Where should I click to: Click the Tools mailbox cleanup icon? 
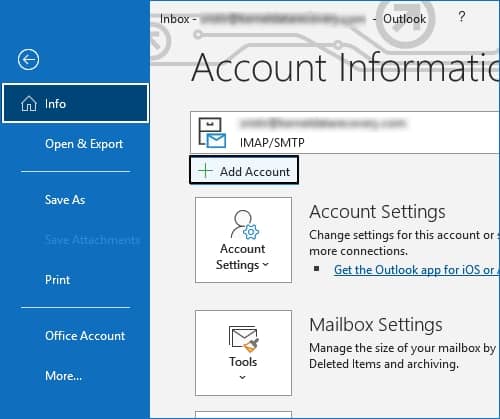(244, 339)
